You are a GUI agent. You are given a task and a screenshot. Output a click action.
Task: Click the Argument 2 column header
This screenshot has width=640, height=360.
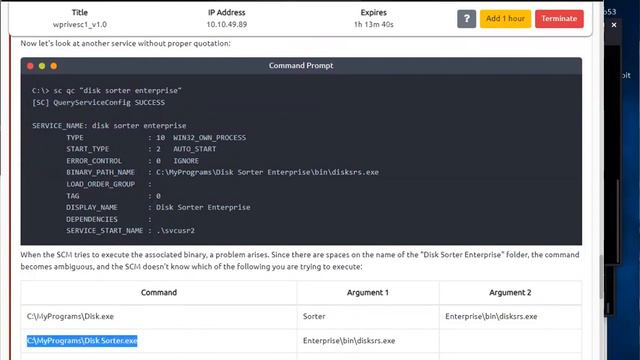pyautogui.click(x=510, y=293)
